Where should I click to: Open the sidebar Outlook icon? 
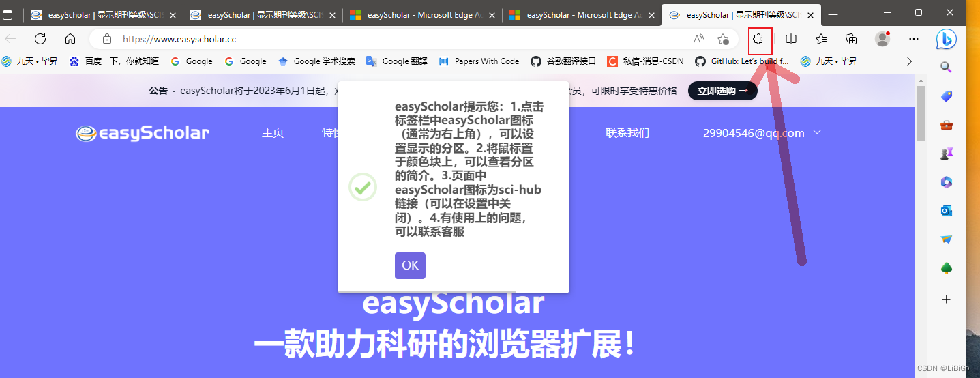coord(946,211)
